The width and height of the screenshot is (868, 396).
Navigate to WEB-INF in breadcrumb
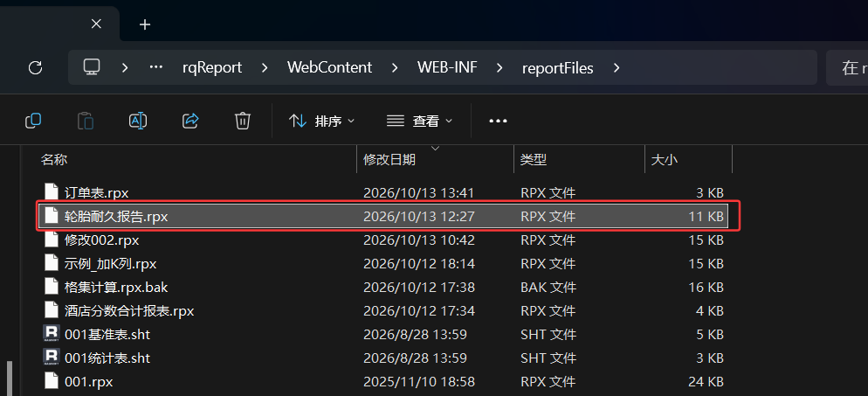(x=447, y=67)
